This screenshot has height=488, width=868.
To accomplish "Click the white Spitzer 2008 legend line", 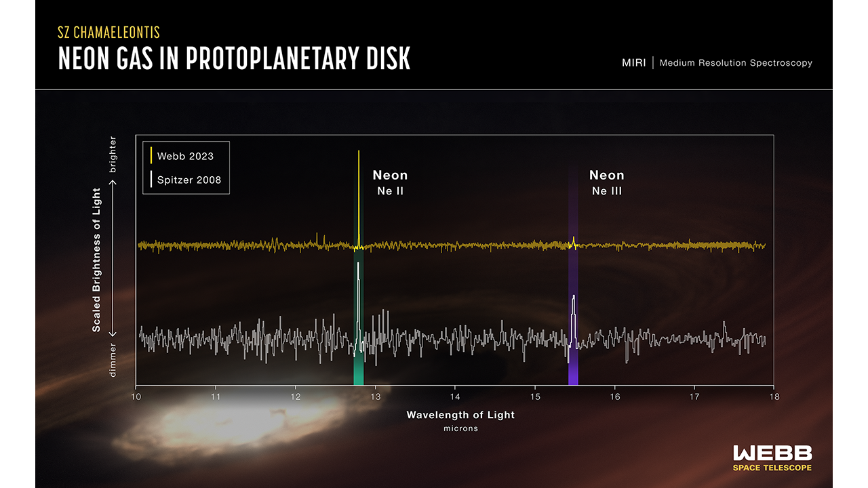I will point(151,180).
